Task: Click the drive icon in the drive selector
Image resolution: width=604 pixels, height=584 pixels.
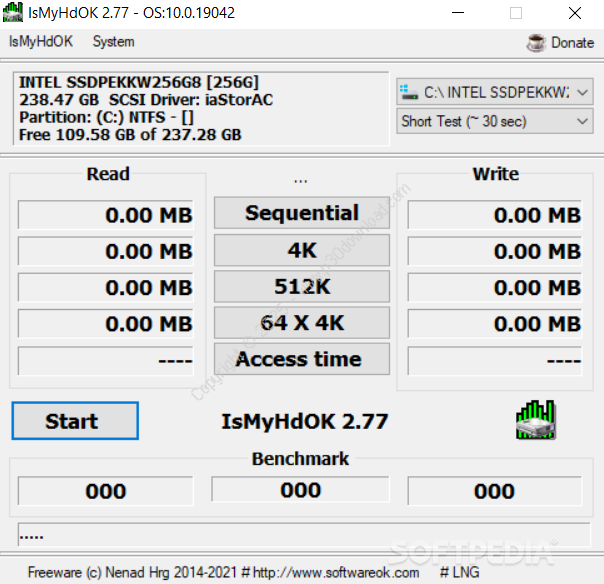Action: point(410,92)
